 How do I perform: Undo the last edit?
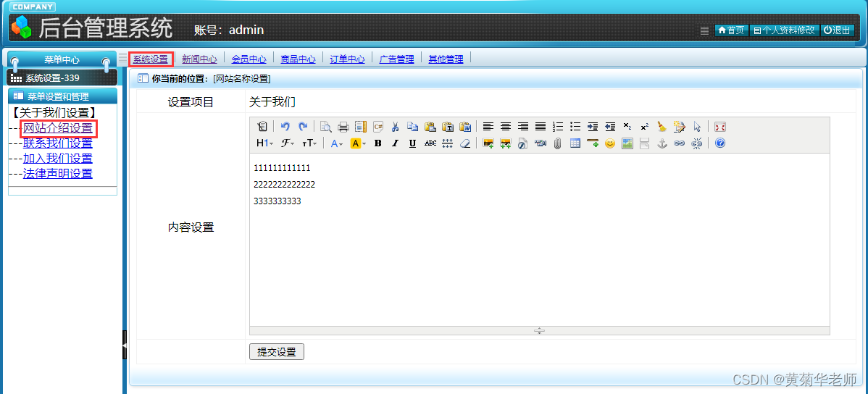(x=285, y=127)
